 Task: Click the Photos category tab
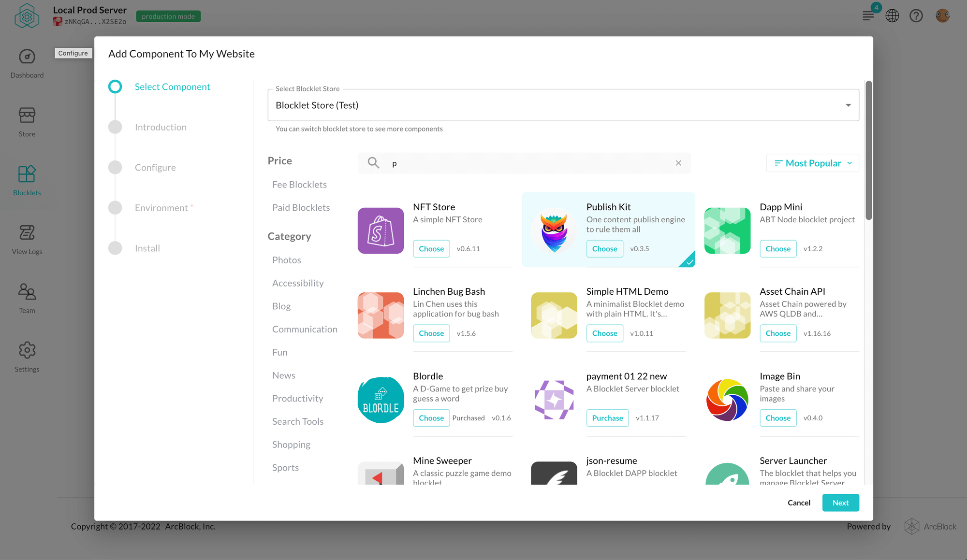286,259
